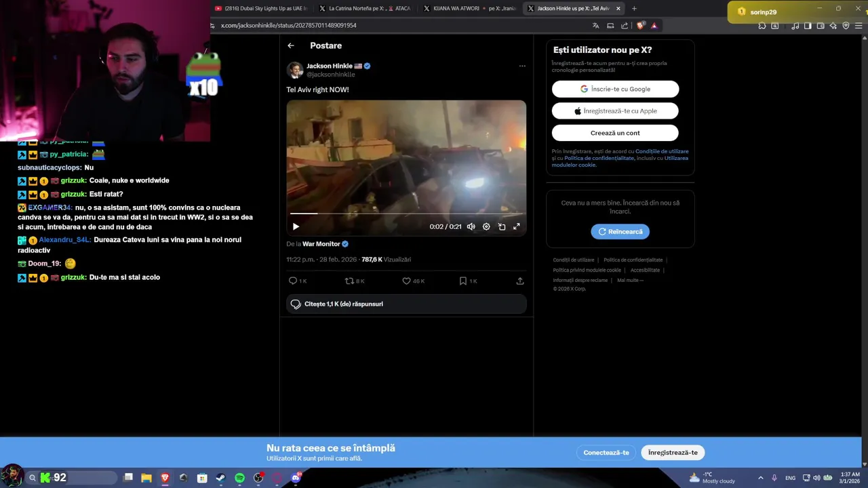The height and width of the screenshot is (488, 868).
Task: Open File Explorer from the taskbar
Action: tap(146, 478)
